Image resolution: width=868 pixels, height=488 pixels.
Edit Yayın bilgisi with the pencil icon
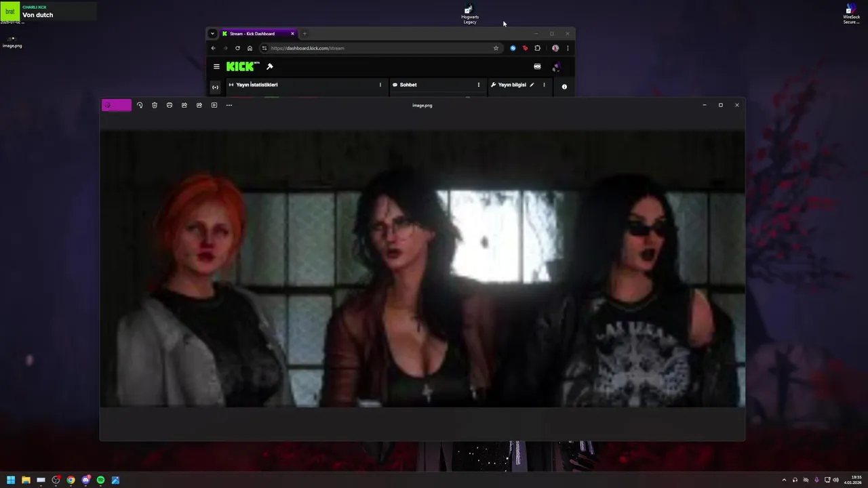tap(532, 85)
